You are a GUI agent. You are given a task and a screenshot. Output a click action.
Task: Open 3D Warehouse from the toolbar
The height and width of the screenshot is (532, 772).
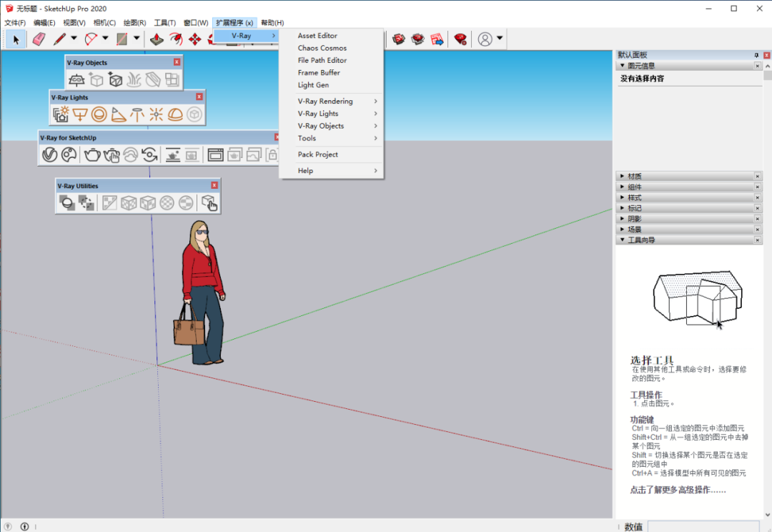pyautogui.click(x=399, y=39)
